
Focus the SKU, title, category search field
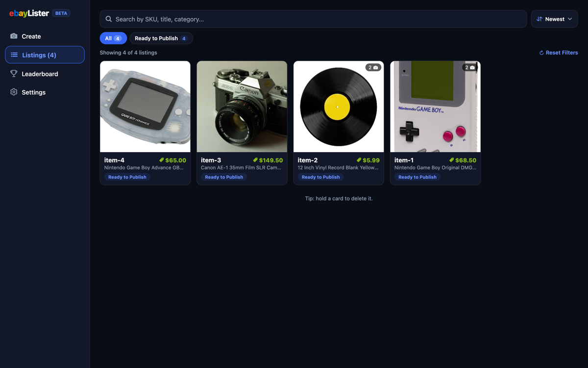pyautogui.click(x=313, y=19)
